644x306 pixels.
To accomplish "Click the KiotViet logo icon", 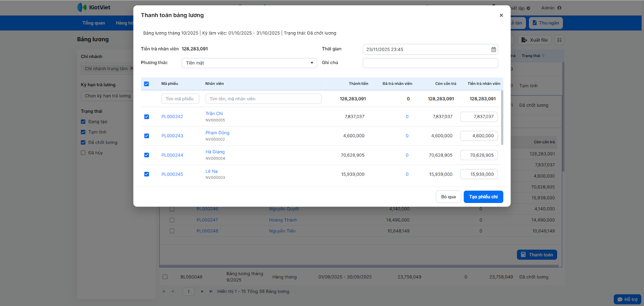I will [82, 7].
